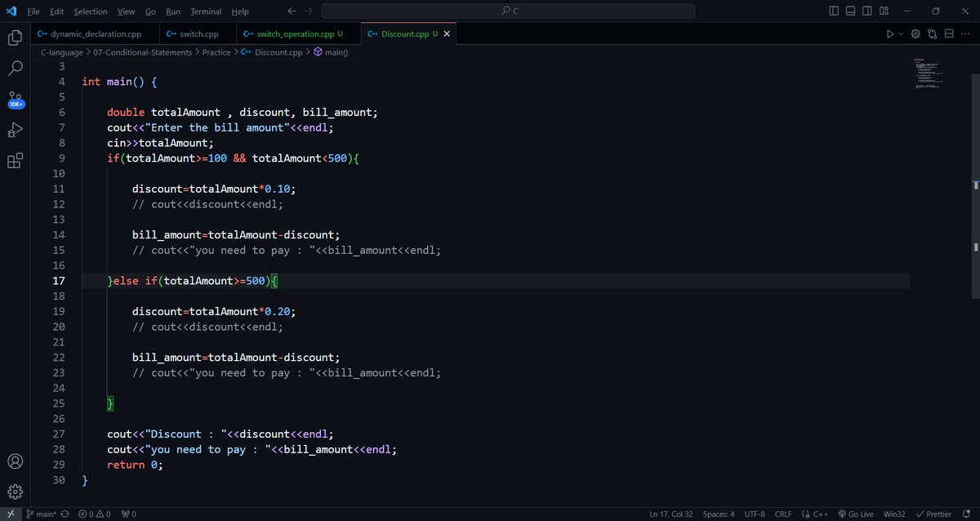
Task: Open the Selection menu
Action: (x=90, y=11)
